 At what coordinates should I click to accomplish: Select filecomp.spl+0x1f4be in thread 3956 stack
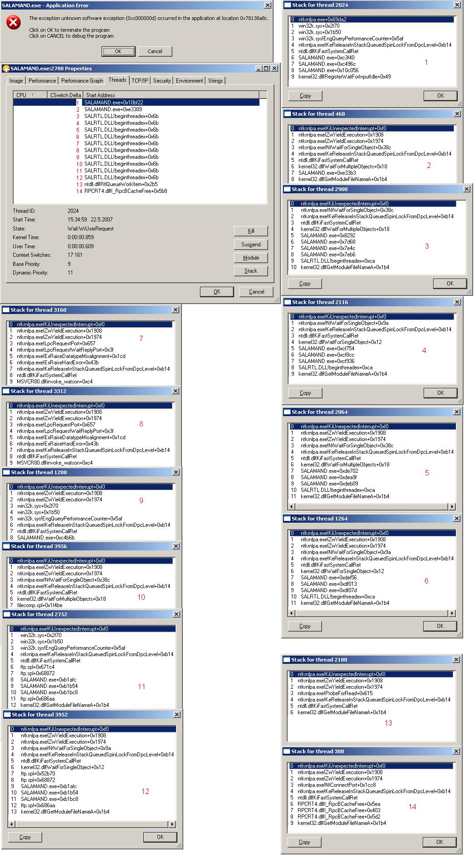click(90, 605)
